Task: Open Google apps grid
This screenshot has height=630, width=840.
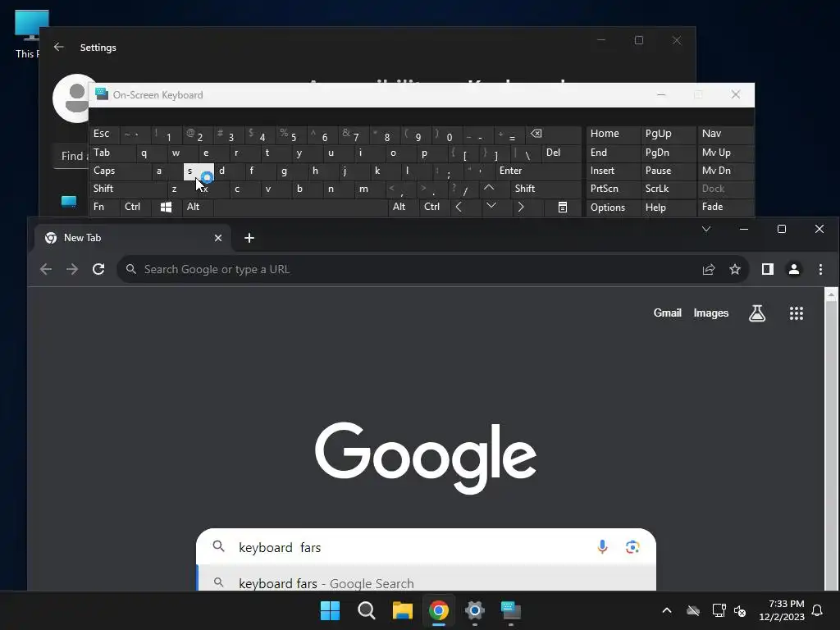Action: click(x=796, y=313)
